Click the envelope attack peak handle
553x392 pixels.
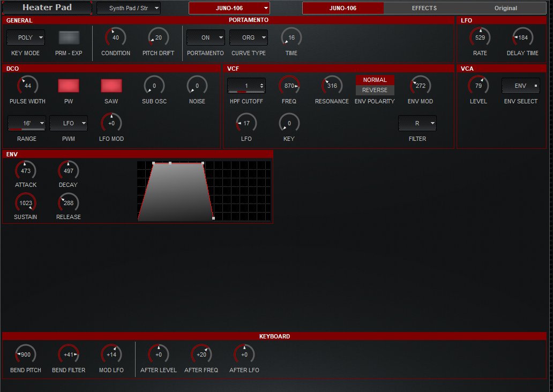coord(153,163)
